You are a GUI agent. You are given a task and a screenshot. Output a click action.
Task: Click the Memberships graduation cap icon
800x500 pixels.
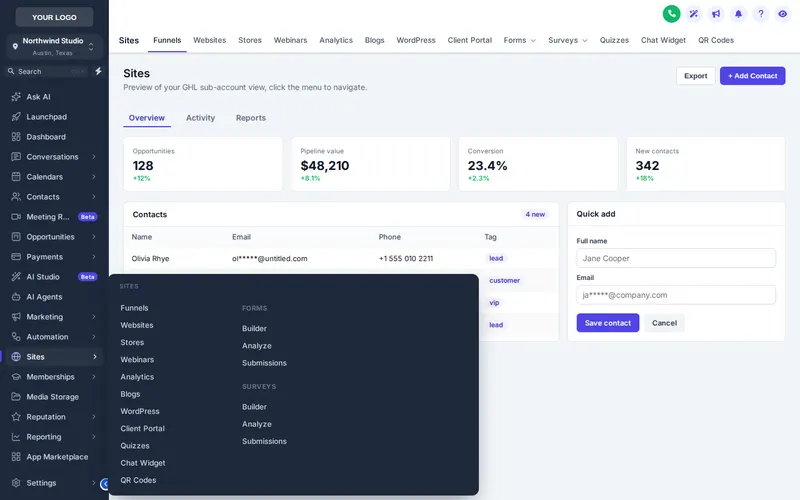pos(16,377)
